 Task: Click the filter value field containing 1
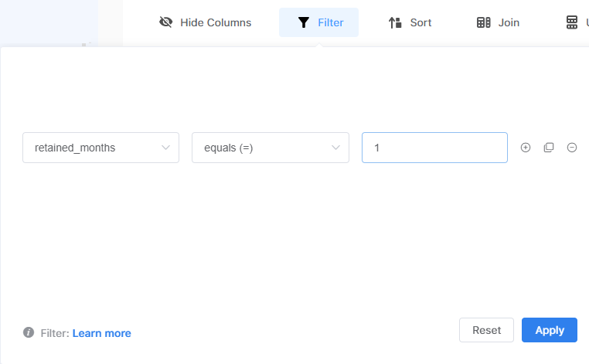tap(434, 148)
